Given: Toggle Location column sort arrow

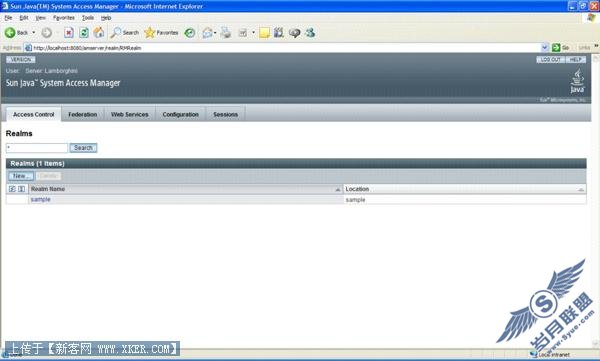Looking at the screenshot, I should (581, 189).
